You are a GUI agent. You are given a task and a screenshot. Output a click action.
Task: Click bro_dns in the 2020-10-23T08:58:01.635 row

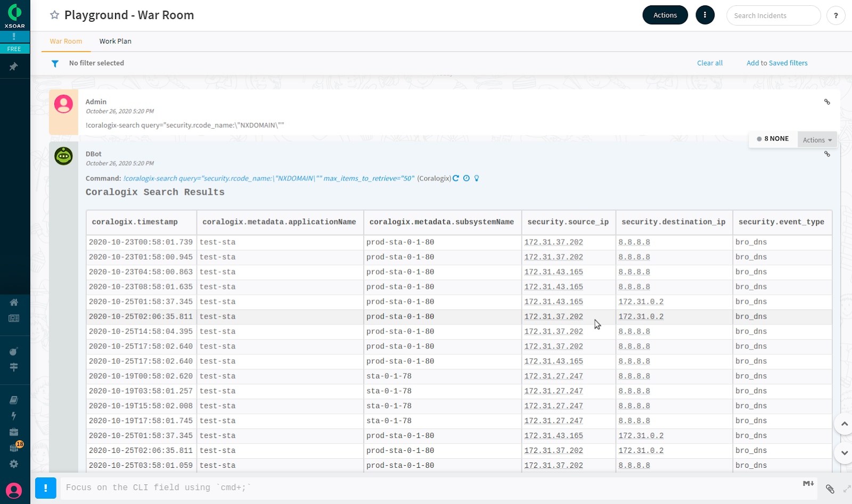pyautogui.click(x=751, y=287)
